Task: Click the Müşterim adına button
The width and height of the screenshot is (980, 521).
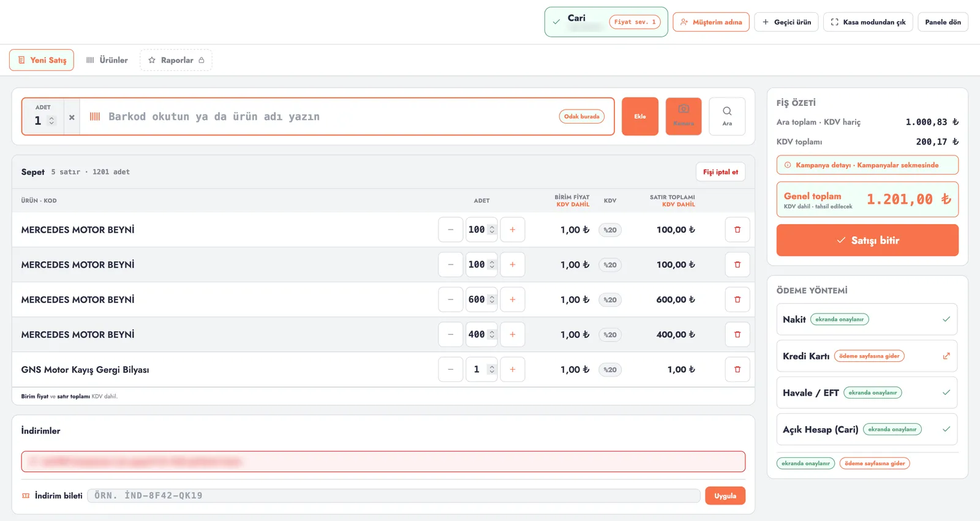Action: click(x=711, y=22)
